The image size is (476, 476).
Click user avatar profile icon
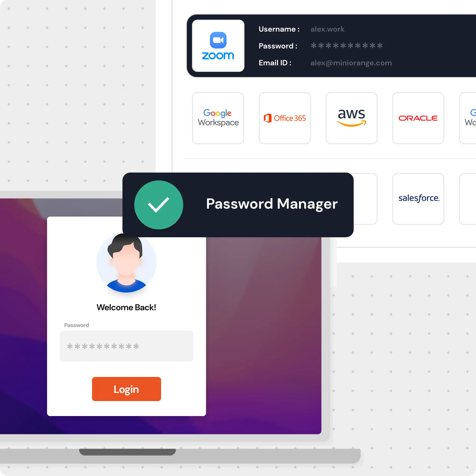[x=126, y=262]
